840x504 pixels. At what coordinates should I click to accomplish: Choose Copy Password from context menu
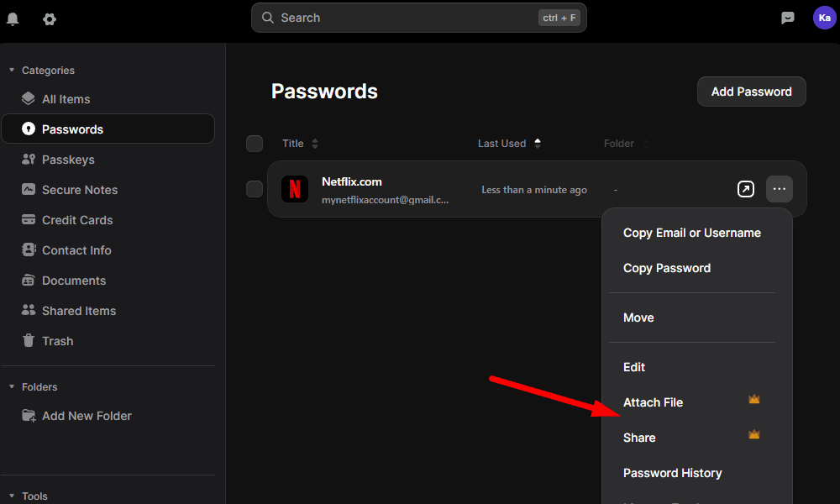667,268
